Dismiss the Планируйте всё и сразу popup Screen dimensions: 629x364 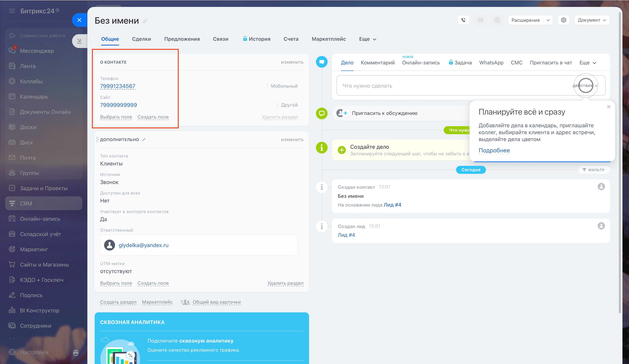[609, 107]
